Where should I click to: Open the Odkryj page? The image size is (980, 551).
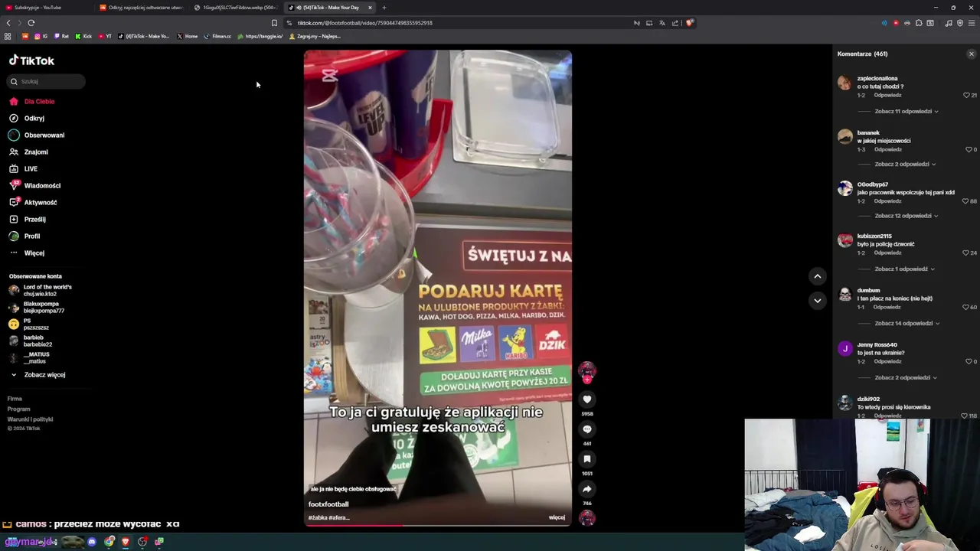pos(27,119)
